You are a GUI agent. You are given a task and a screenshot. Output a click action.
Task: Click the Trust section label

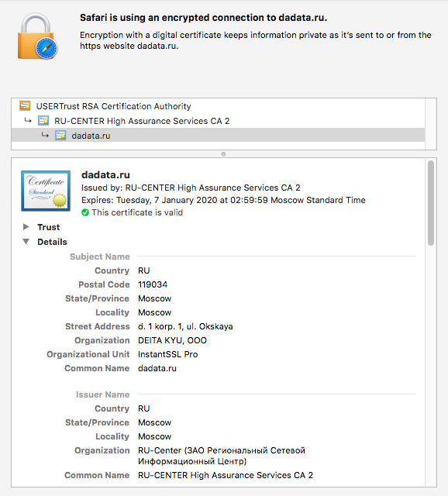48,227
